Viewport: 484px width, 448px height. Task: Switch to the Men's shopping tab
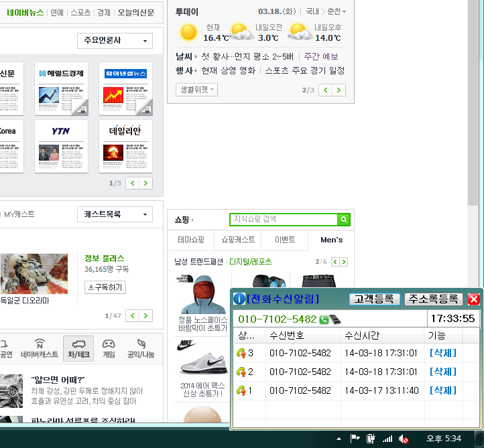point(331,240)
